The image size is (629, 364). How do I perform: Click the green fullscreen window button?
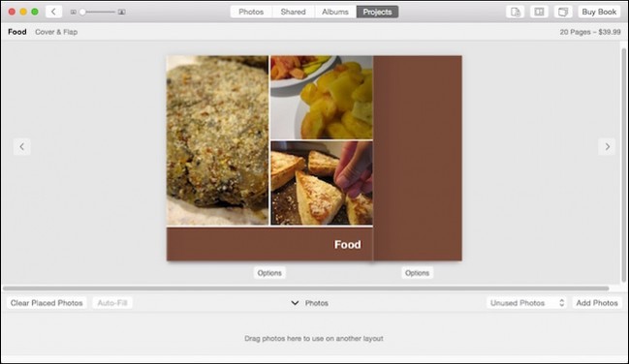pyautogui.click(x=35, y=12)
